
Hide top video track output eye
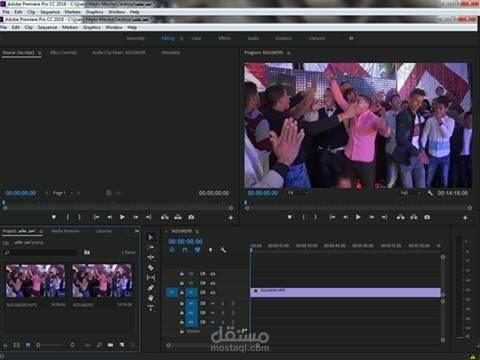click(x=213, y=274)
